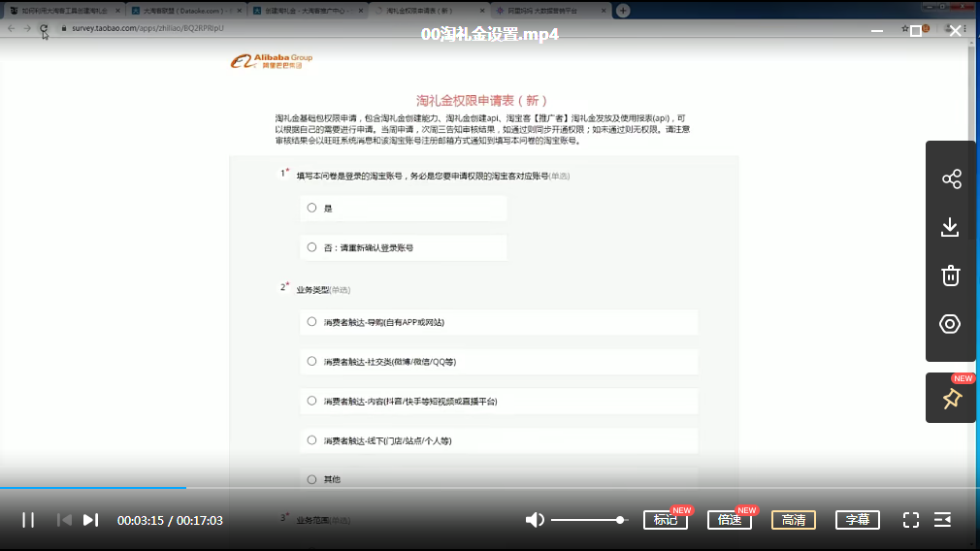This screenshot has width=980, height=551.
Task: Click the circular record icon in side panel
Action: 950,324
